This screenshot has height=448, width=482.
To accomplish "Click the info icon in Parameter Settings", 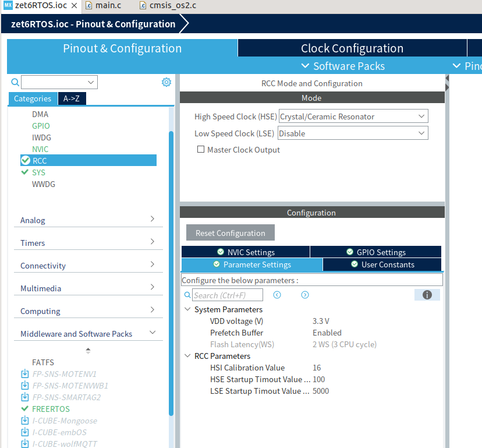I will 427,295.
